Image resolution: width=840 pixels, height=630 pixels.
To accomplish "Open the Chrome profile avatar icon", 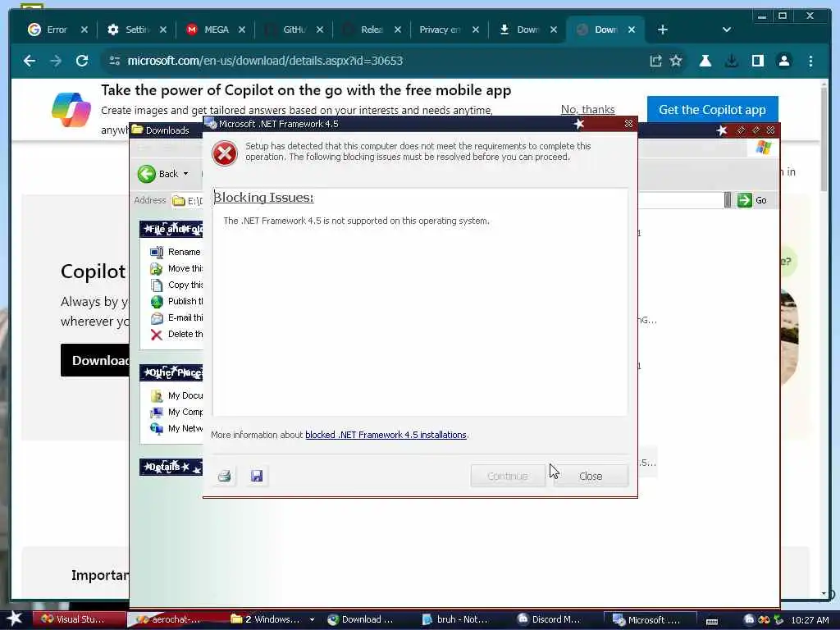I will [783, 61].
